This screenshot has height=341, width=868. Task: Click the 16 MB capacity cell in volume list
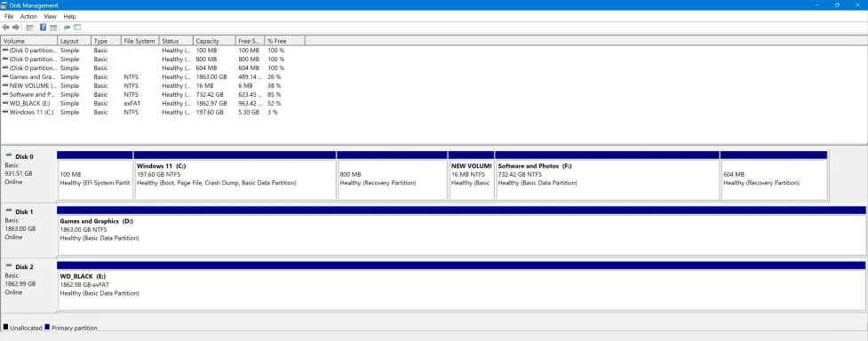pyautogui.click(x=204, y=86)
